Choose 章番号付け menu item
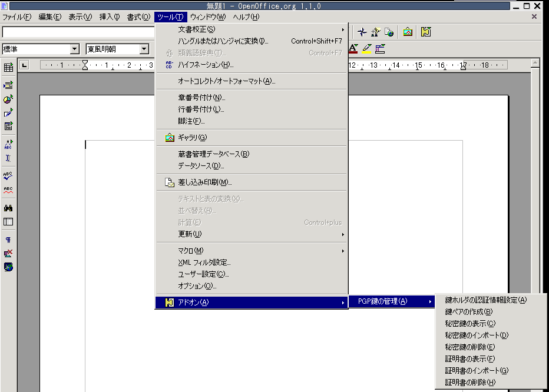Screen dimensions: 549x392 tap(252, 98)
